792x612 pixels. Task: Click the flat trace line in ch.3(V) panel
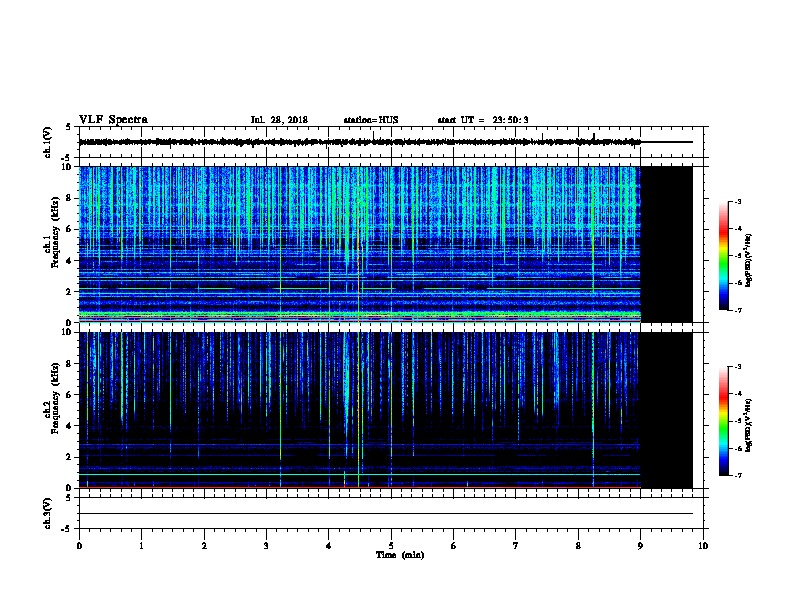click(386, 514)
